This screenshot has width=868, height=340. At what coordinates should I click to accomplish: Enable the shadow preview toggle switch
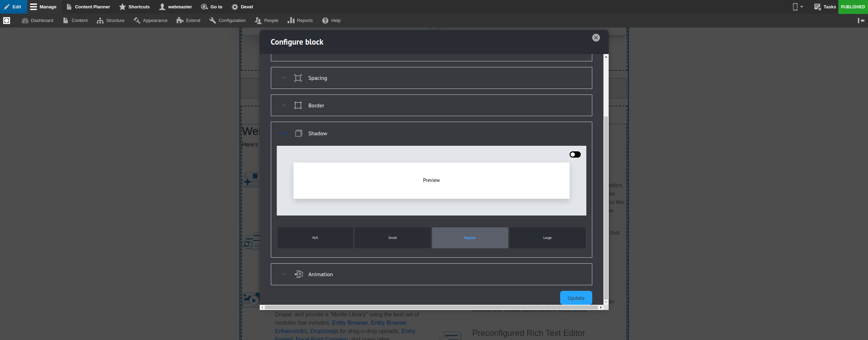575,154
